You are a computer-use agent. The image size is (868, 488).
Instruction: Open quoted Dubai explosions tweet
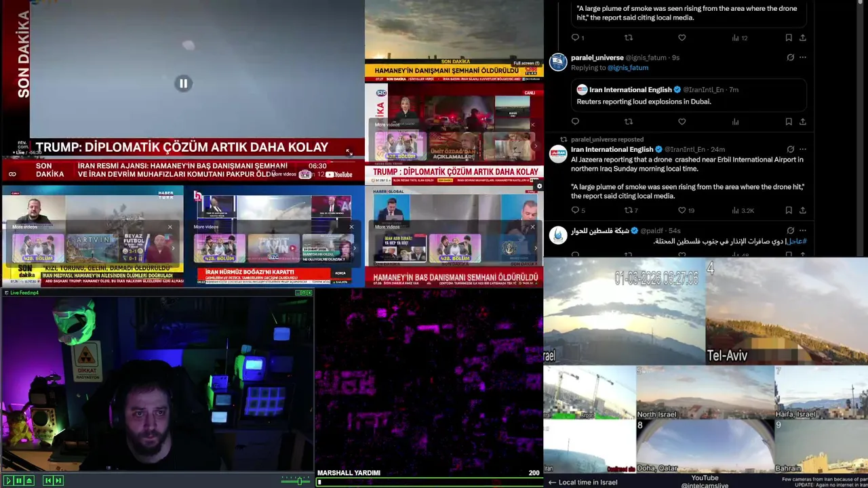click(x=689, y=95)
